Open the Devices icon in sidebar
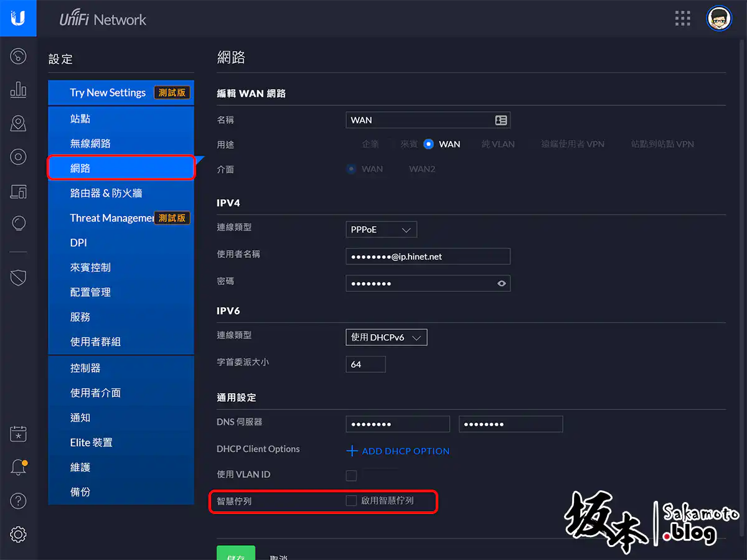This screenshot has height=560, width=747. 18,191
